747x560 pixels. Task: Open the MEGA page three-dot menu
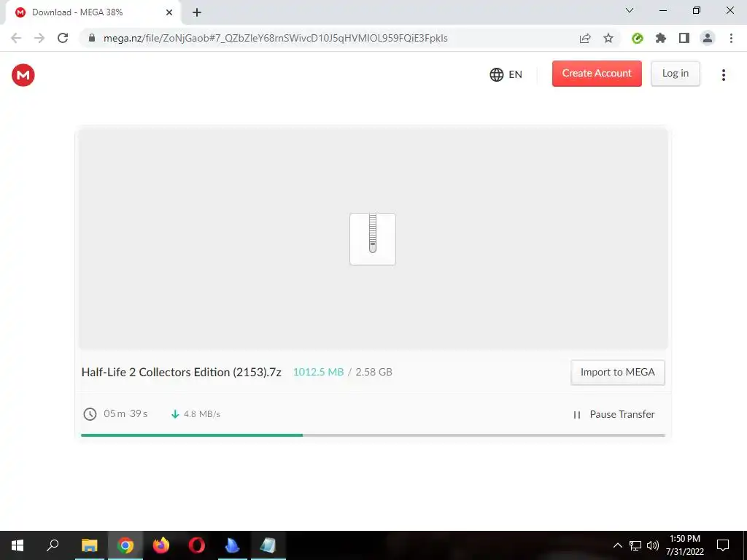723,75
